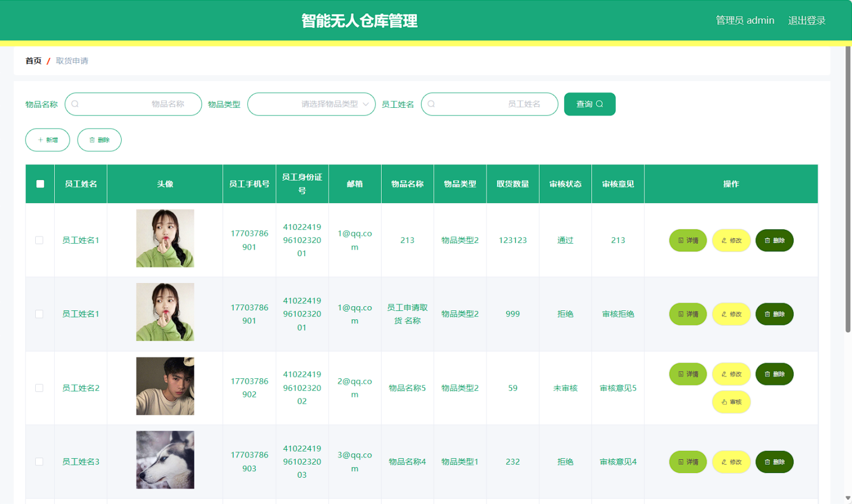Image resolution: width=852 pixels, height=504 pixels.
Task: Check the checkbox for the row with 123123
Action: (39, 240)
